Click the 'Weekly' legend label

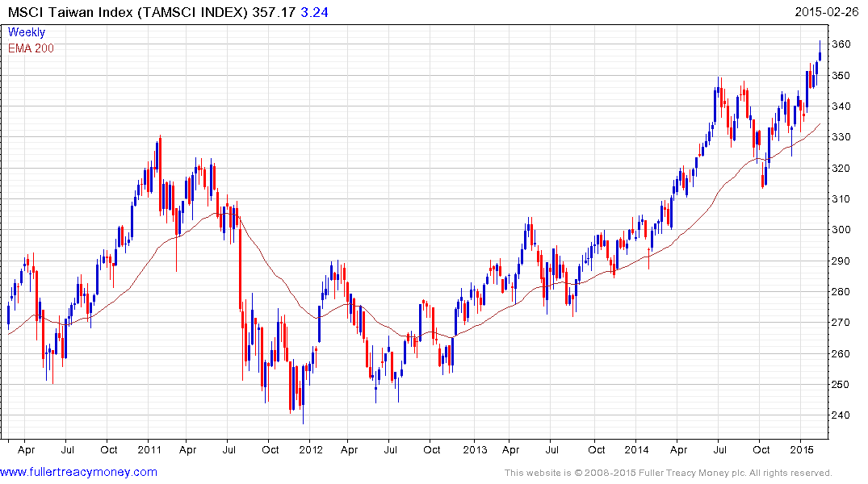(27, 32)
